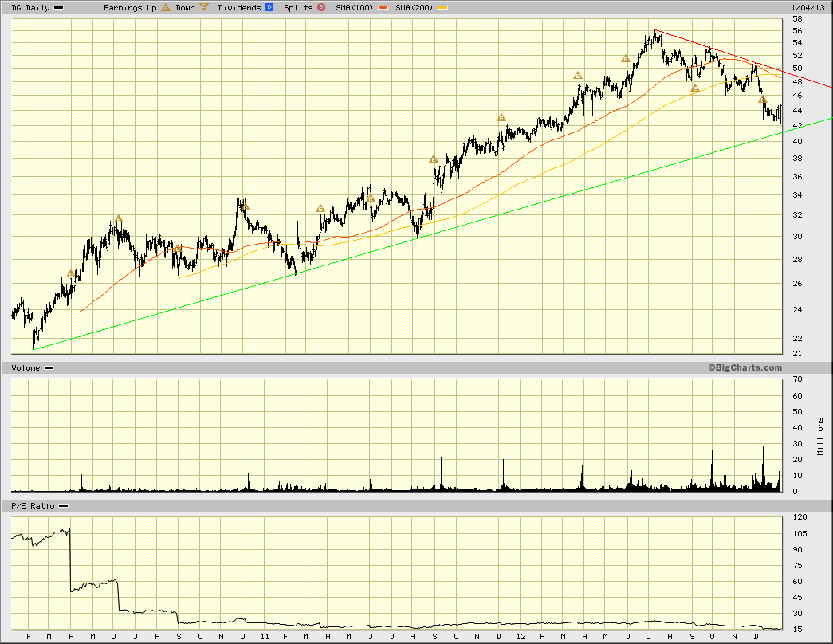833x644 pixels.
Task: Click the Earnings Up triangle icon in legend
Action: tap(166, 7)
